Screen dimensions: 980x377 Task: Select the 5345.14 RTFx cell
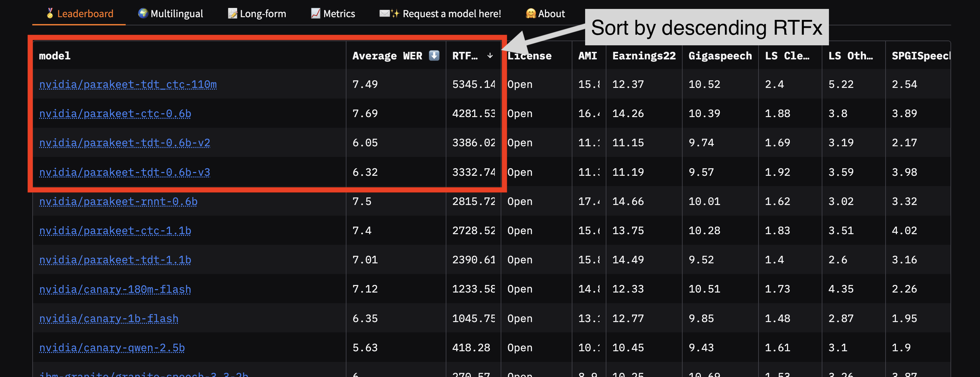point(473,84)
